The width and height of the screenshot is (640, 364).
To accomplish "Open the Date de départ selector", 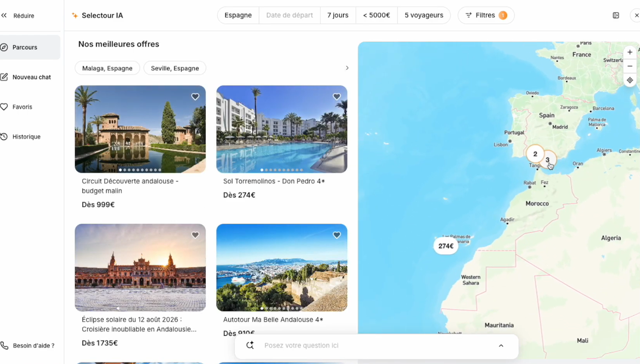I will click(289, 15).
